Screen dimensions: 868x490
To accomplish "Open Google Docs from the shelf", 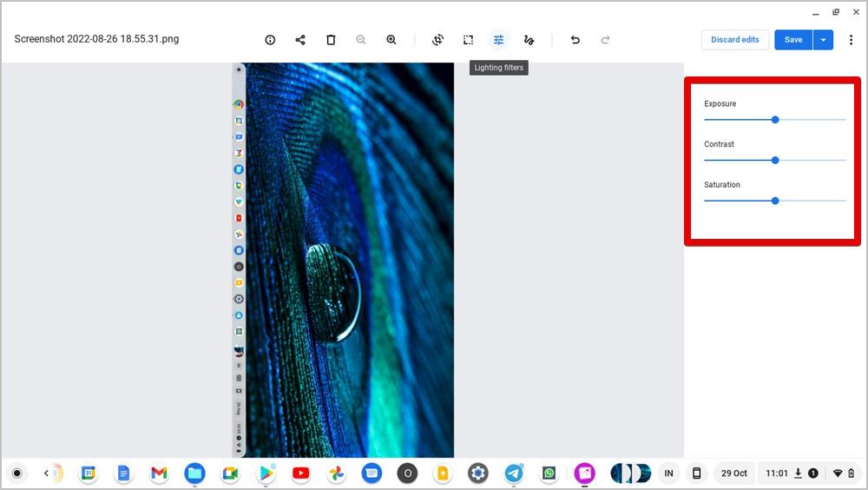I will (123, 473).
